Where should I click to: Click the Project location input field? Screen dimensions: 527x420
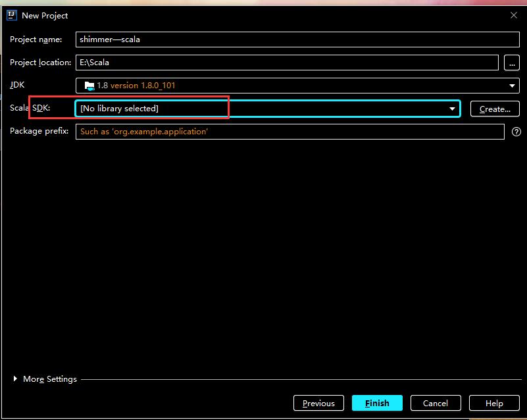(x=287, y=63)
